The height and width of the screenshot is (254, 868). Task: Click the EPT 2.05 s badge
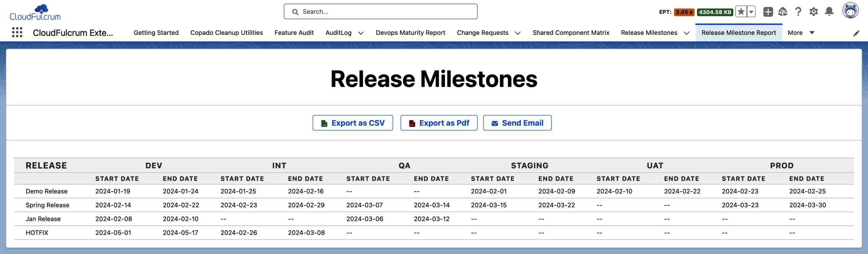[684, 12]
